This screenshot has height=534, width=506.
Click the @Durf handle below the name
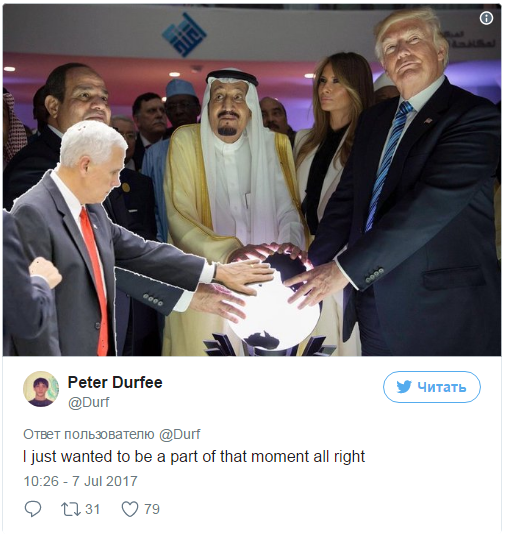89,403
